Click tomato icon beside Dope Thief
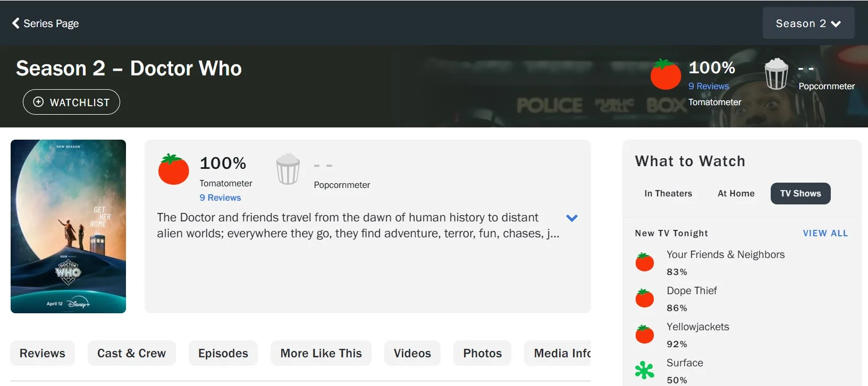The width and height of the screenshot is (868, 386). (645, 298)
